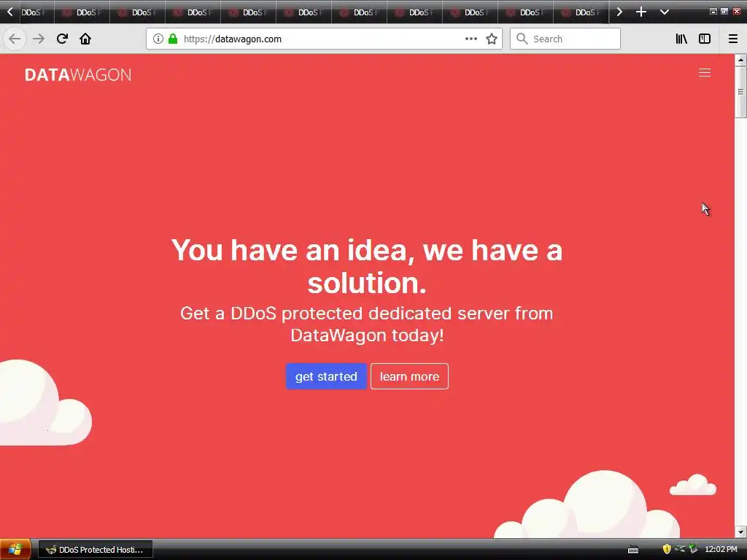This screenshot has width=747, height=560.
Task: Click the 12:02 PM system clock
Action: click(x=721, y=550)
